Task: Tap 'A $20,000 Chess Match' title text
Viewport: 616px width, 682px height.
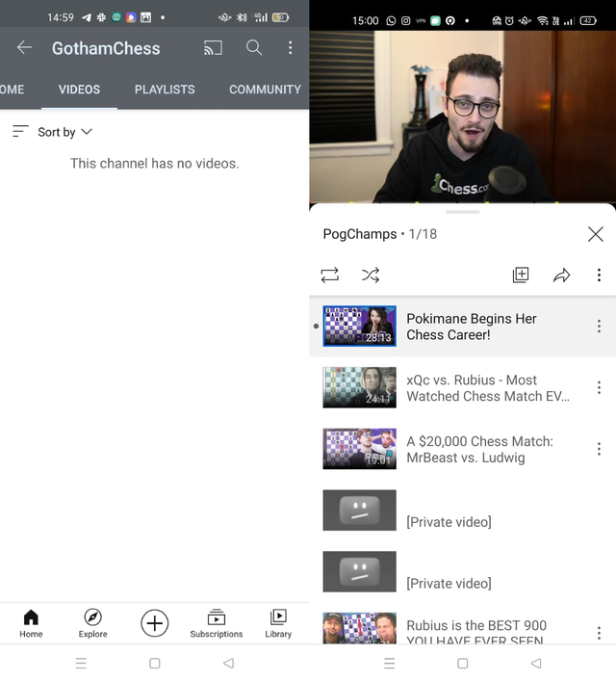Action: click(479, 449)
